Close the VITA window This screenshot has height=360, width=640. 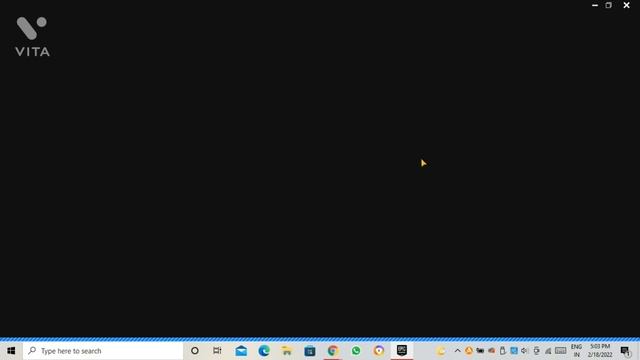click(x=627, y=5)
